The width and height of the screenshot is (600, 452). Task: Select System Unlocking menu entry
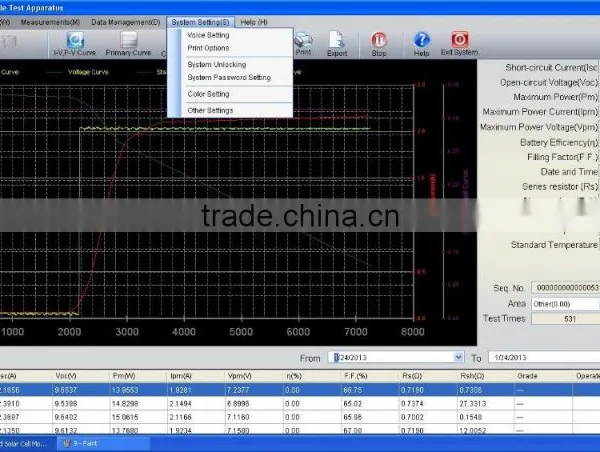(x=217, y=65)
